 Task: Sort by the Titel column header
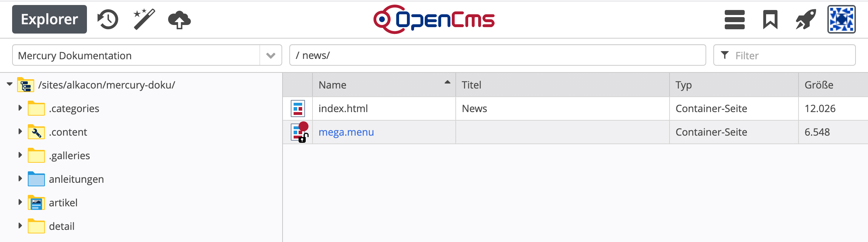click(563, 85)
